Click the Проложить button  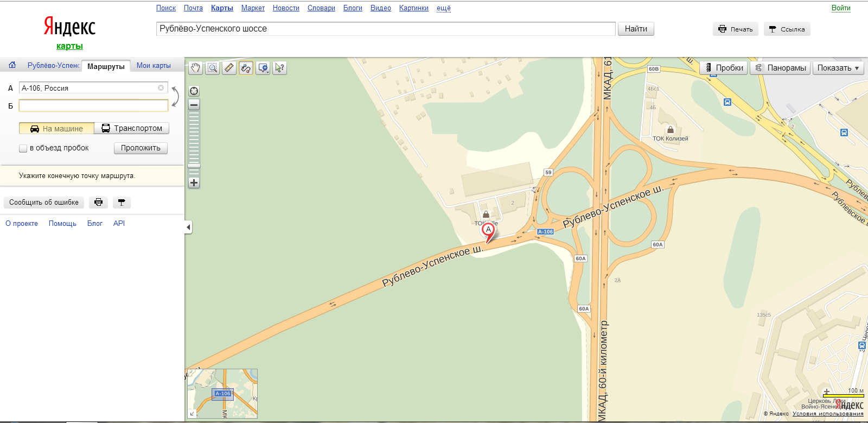141,148
